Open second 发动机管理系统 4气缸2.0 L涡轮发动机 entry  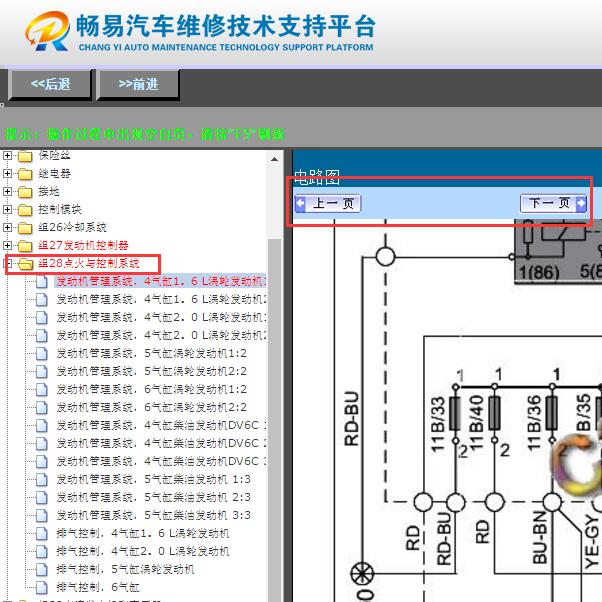(161, 335)
